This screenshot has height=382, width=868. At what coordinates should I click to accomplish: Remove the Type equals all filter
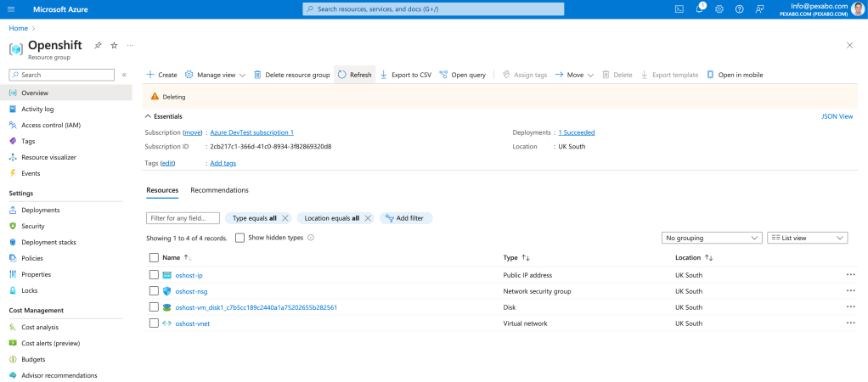tap(285, 218)
